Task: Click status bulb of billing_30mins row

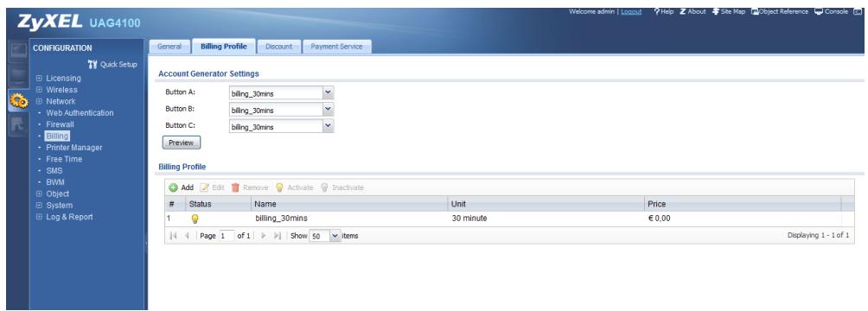Action: 195,219
